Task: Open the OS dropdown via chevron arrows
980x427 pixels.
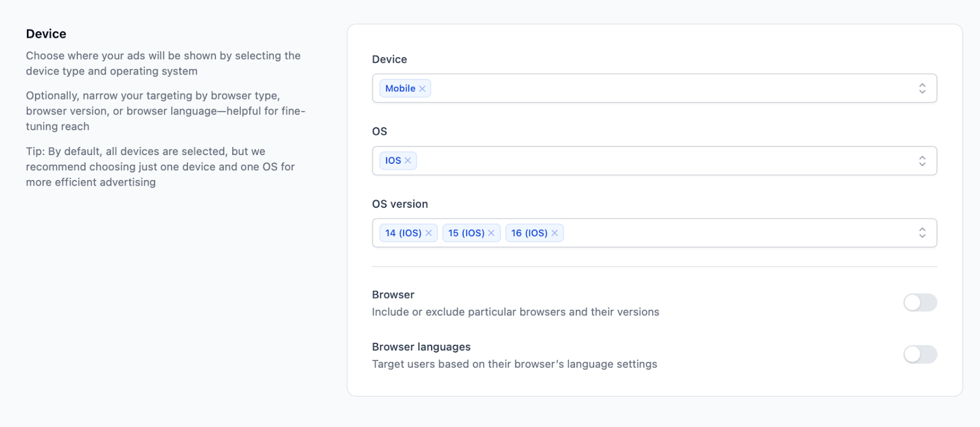Action: pyautogui.click(x=922, y=161)
